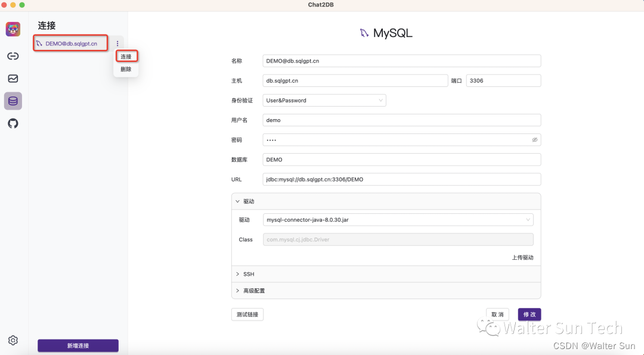This screenshot has height=355, width=644.
Task: Collapse the 驱动 section
Action: pyautogui.click(x=386, y=201)
